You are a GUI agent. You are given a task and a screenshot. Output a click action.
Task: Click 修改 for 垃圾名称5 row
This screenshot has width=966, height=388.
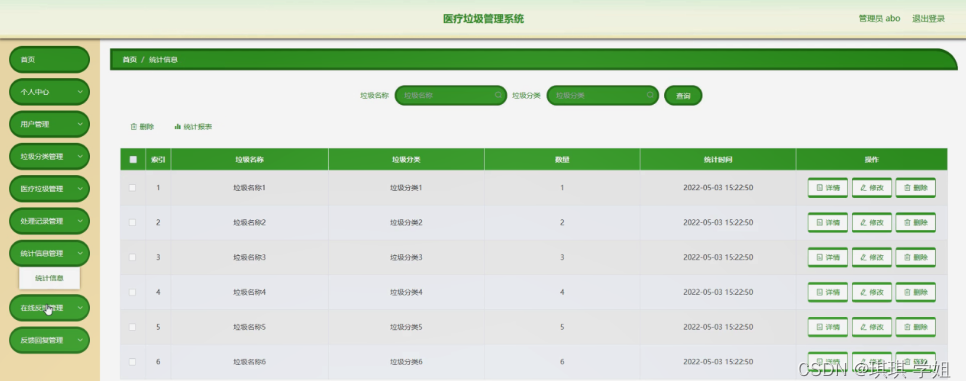point(872,327)
